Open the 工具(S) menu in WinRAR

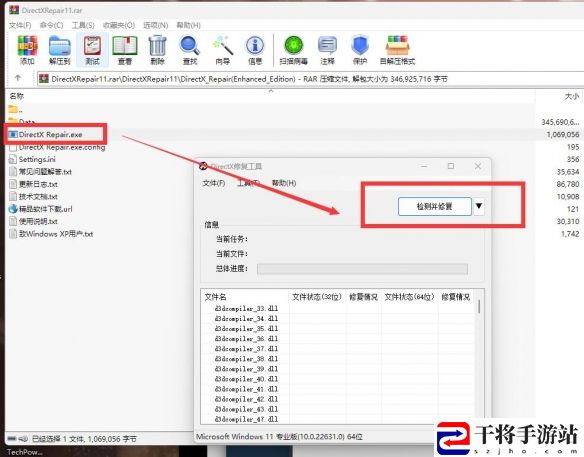(x=83, y=25)
